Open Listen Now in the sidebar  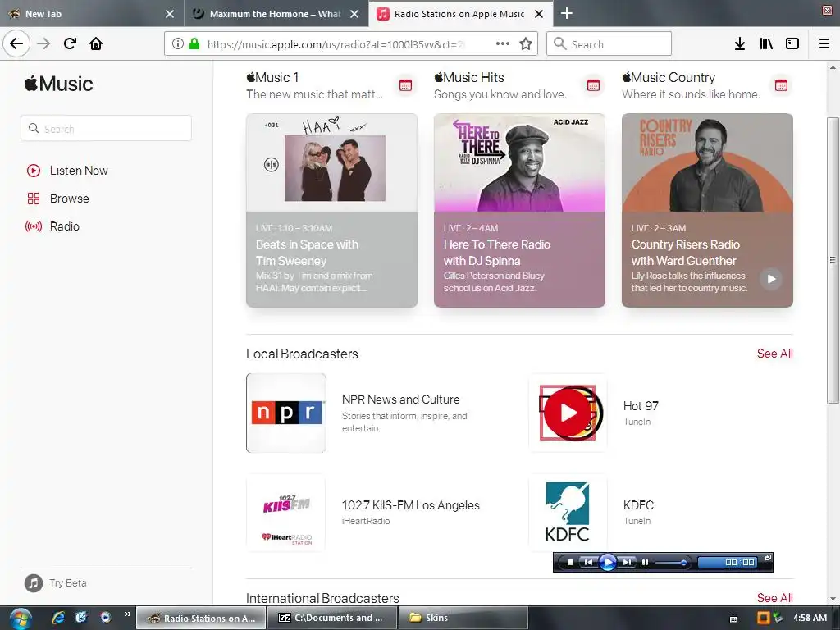click(x=67, y=171)
